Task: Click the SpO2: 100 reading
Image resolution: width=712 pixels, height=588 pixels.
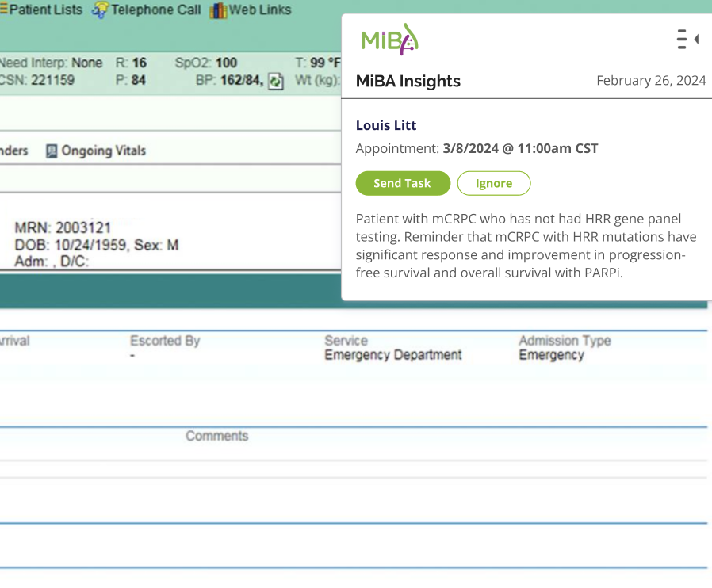Action: pyautogui.click(x=206, y=63)
